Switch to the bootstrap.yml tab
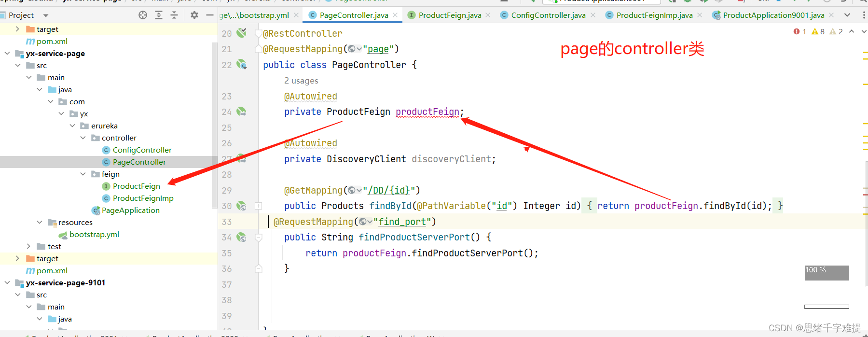The width and height of the screenshot is (868, 337). (255, 15)
